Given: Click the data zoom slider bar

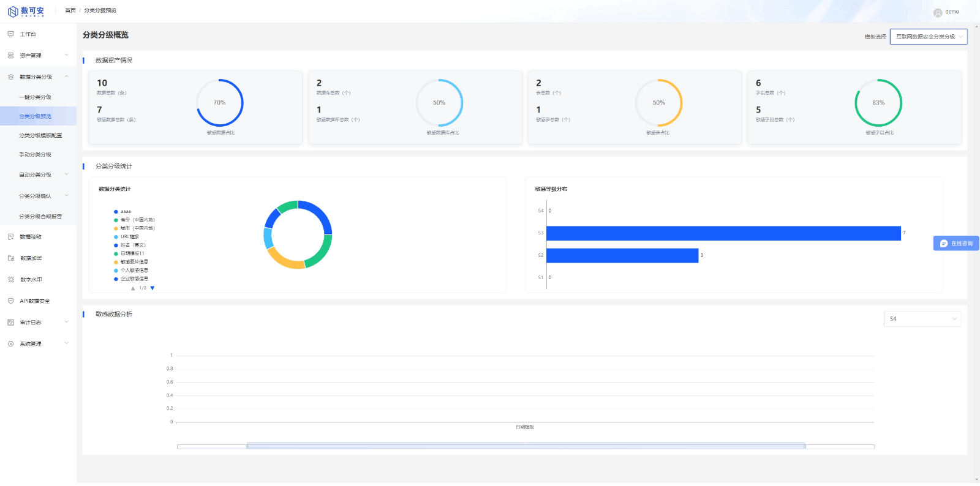Looking at the screenshot, I should [x=526, y=446].
